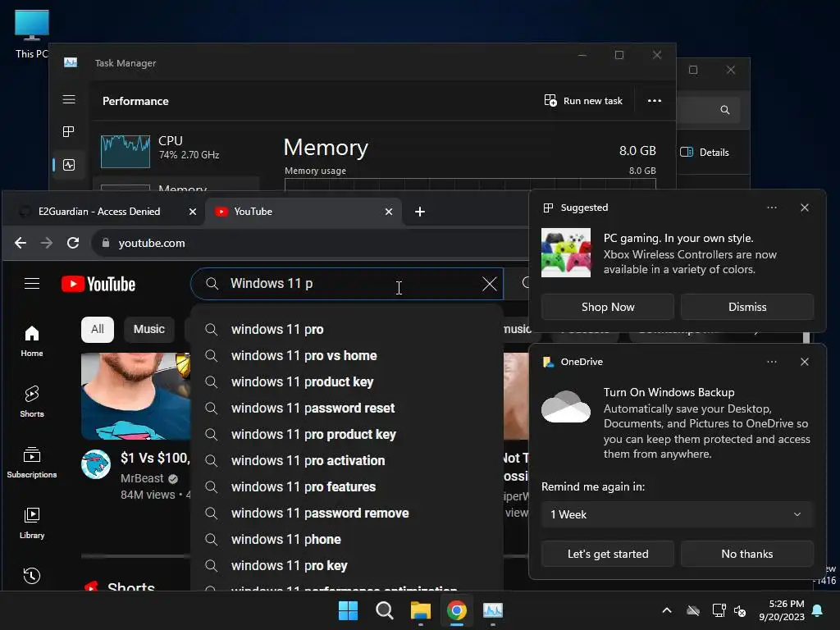The image size is (840, 630).
Task: Choose suggestion 'windows 11 pro product key'
Action: click(347, 435)
